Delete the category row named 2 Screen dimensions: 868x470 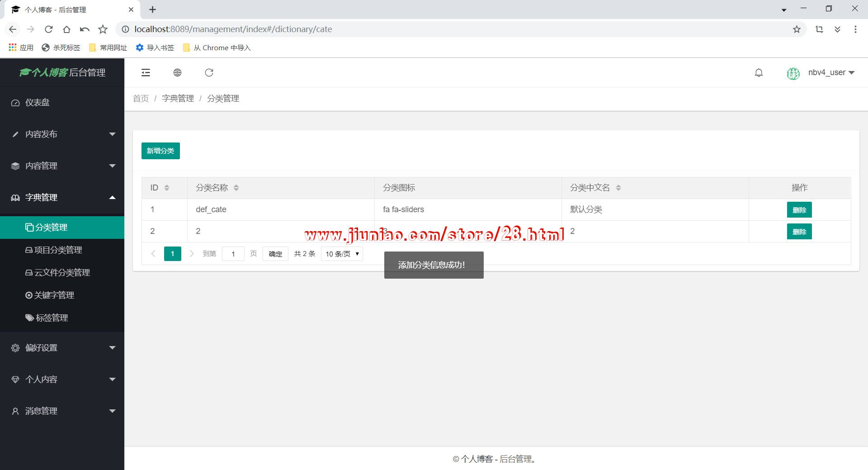[x=799, y=232]
